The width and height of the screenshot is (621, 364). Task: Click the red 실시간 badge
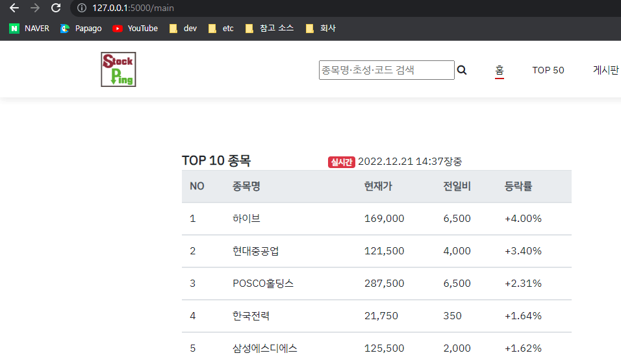click(342, 162)
